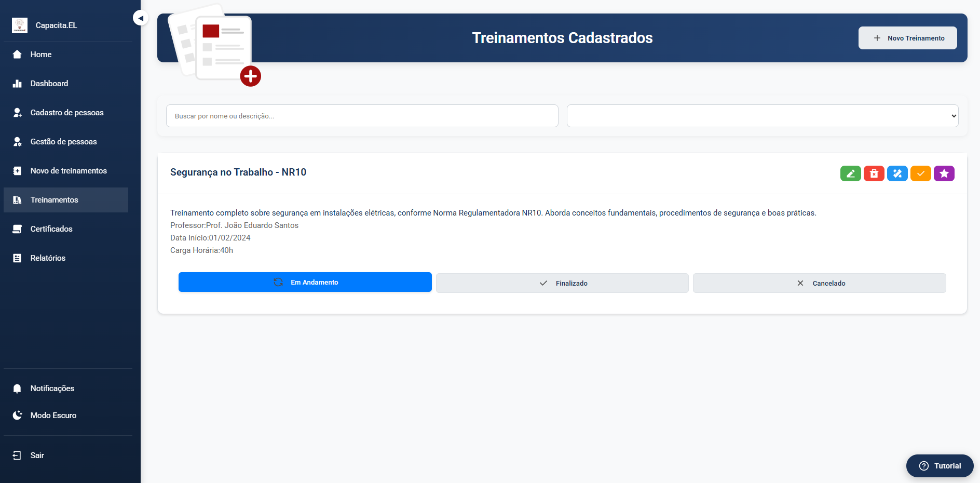The width and height of the screenshot is (980, 483).
Task: Set status to Em Andamento
Action: tap(305, 282)
